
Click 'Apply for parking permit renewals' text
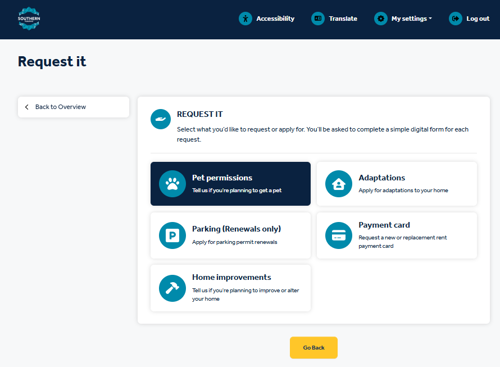coord(234,242)
